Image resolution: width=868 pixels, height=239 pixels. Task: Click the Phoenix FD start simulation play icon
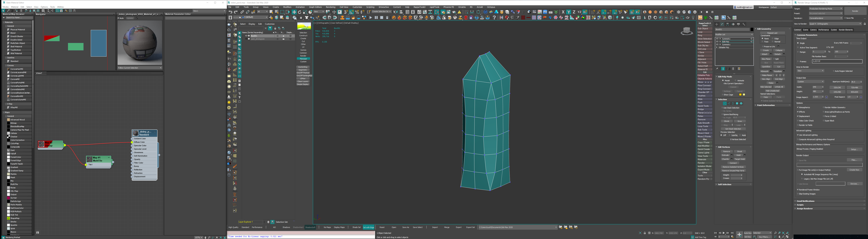tap(371, 17)
